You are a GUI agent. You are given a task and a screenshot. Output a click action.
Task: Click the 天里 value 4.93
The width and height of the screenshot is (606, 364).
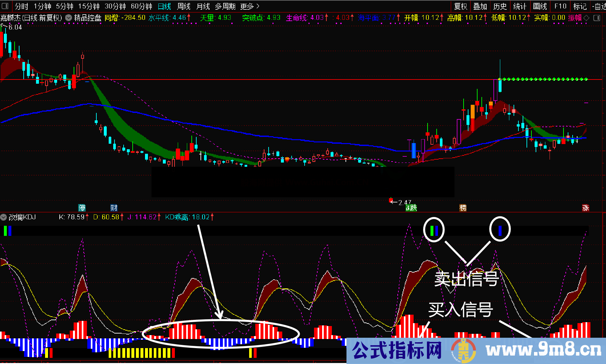pos(224,18)
